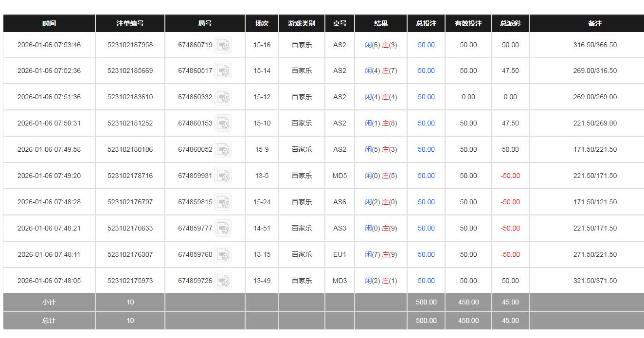Click replay icon beside round 674860332
The height and width of the screenshot is (338, 644).
223,97
